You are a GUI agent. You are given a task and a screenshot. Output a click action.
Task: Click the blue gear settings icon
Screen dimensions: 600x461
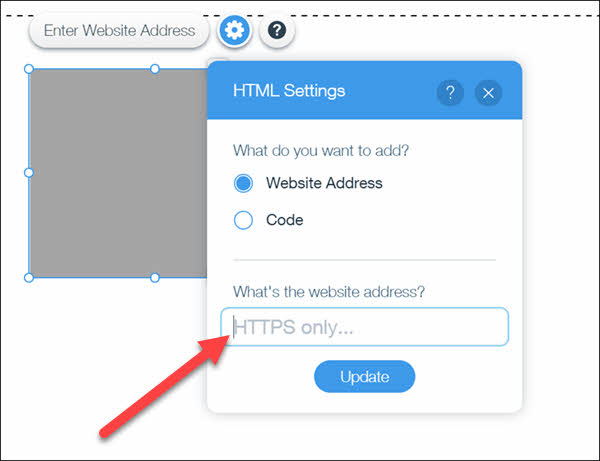pyautogui.click(x=235, y=30)
